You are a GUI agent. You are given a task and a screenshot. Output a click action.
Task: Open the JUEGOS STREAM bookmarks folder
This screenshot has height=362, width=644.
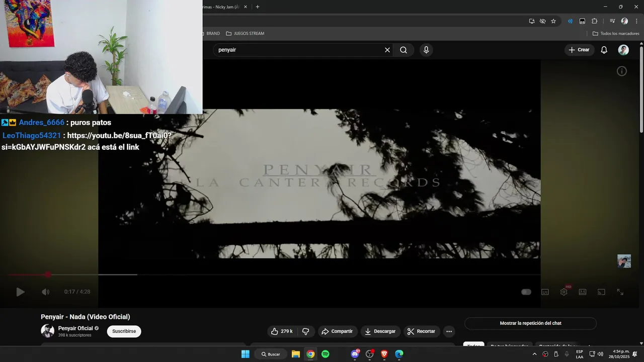point(245,33)
